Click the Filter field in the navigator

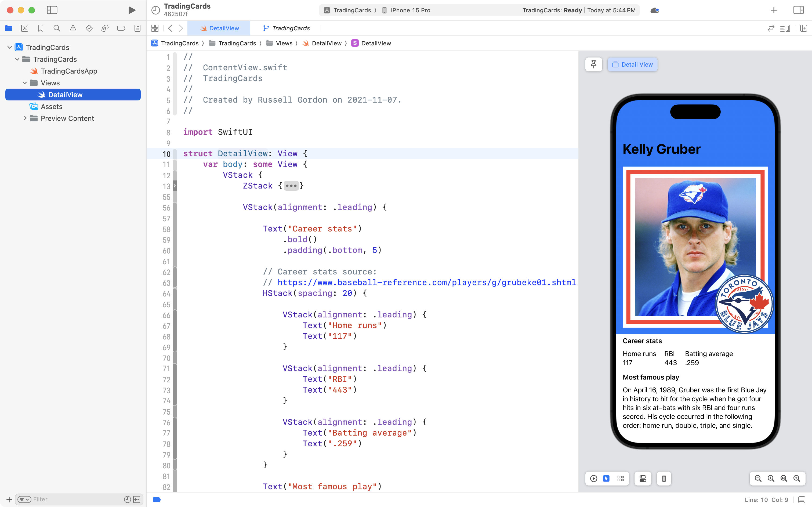(x=67, y=499)
